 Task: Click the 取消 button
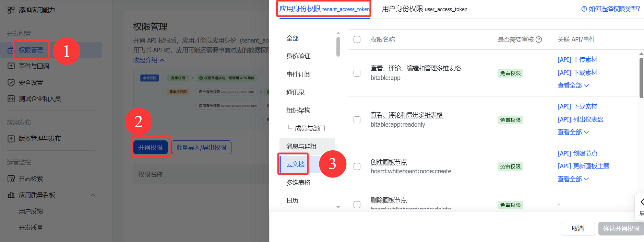pos(577,229)
